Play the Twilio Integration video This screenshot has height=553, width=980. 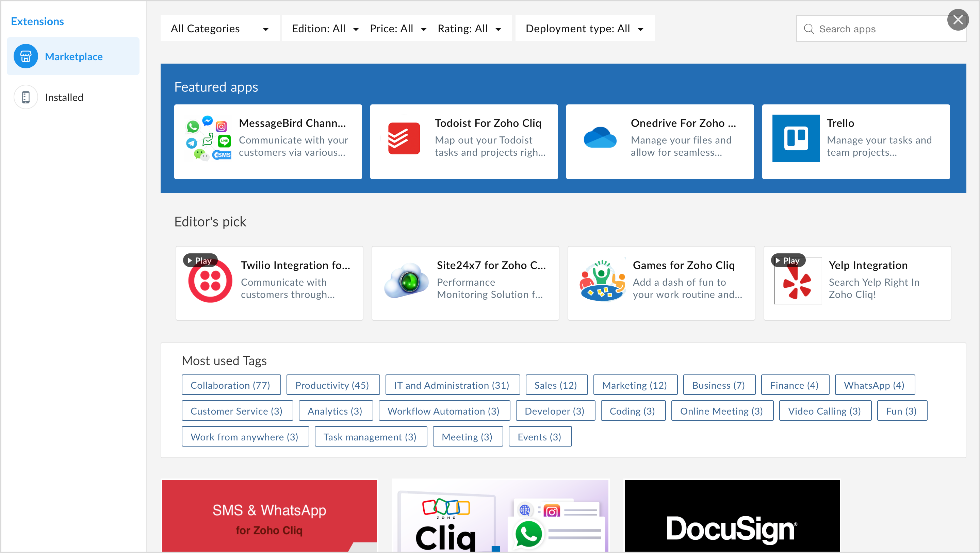pyautogui.click(x=200, y=261)
